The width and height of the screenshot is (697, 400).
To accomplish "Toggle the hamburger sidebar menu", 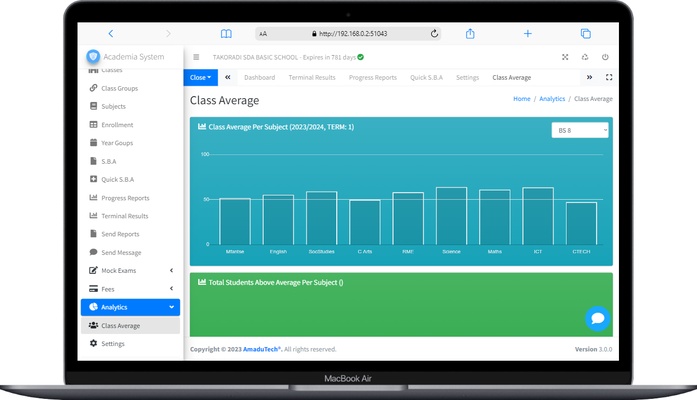I will 196,58.
